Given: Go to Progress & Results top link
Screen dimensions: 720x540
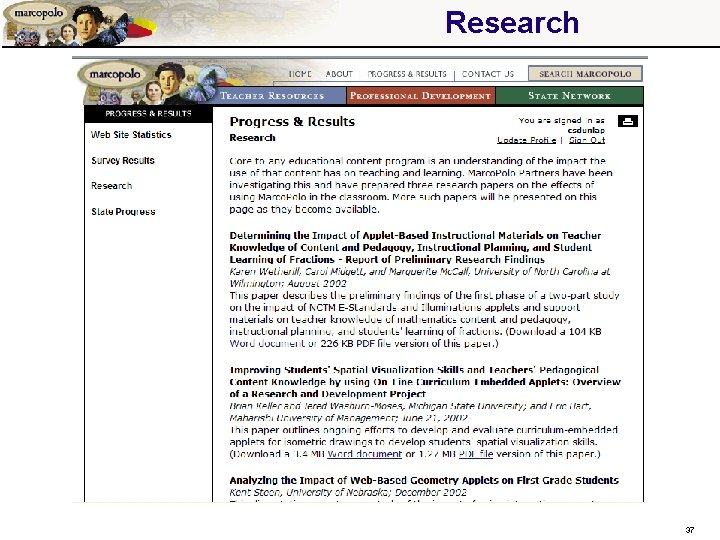Looking at the screenshot, I should 407,74.
